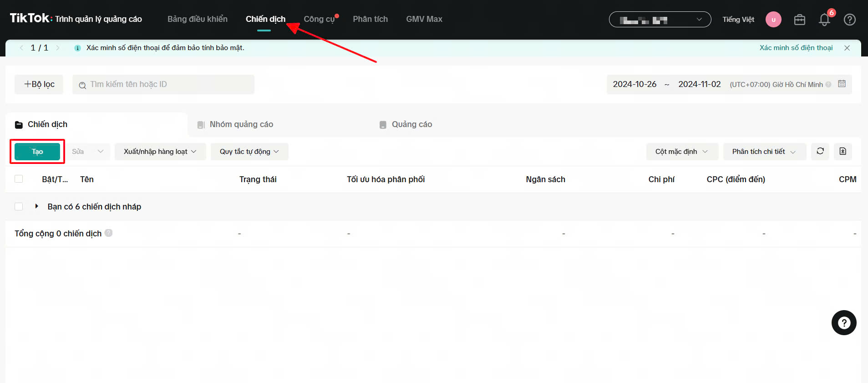Click Tối ưu hóa phân phối column header
The width and height of the screenshot is (868, 383).
pyautogui.click(x=386, y=179)
